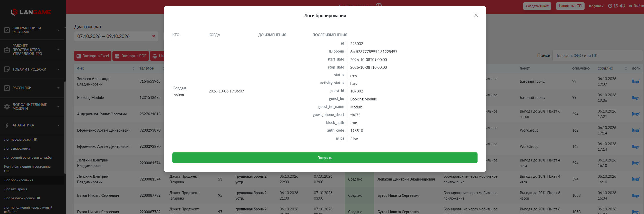Expand the Рабочее пространство управляющего arrow

pos(58,50)
